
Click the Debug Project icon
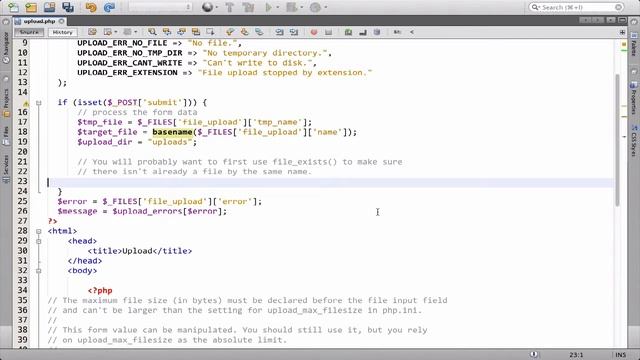(x=291, y=7)
